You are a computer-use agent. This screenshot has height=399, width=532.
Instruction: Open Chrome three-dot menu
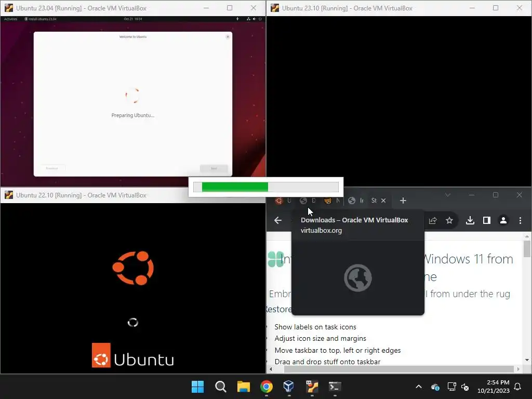tap(520, 220)
